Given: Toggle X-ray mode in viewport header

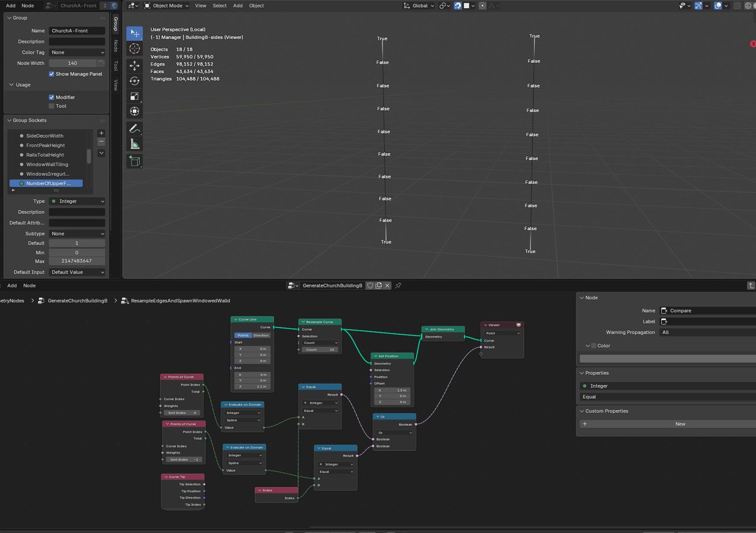Looking at the screenshot, I should (x=738, y=6).
